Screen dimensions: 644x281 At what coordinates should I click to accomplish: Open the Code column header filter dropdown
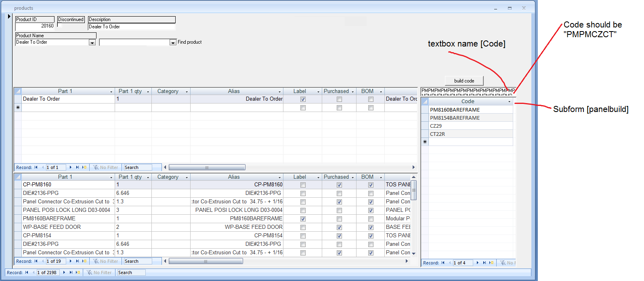tap(509, 101)
